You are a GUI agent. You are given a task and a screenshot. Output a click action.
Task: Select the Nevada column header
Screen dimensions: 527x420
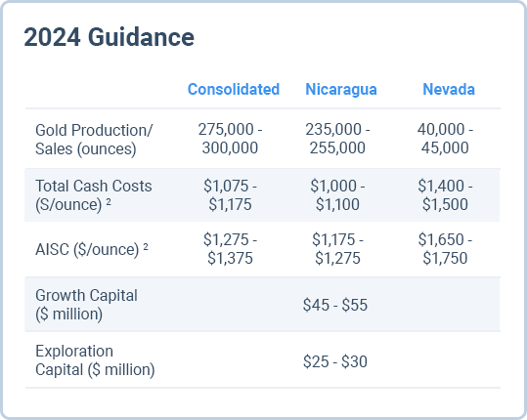pos(449,89)
